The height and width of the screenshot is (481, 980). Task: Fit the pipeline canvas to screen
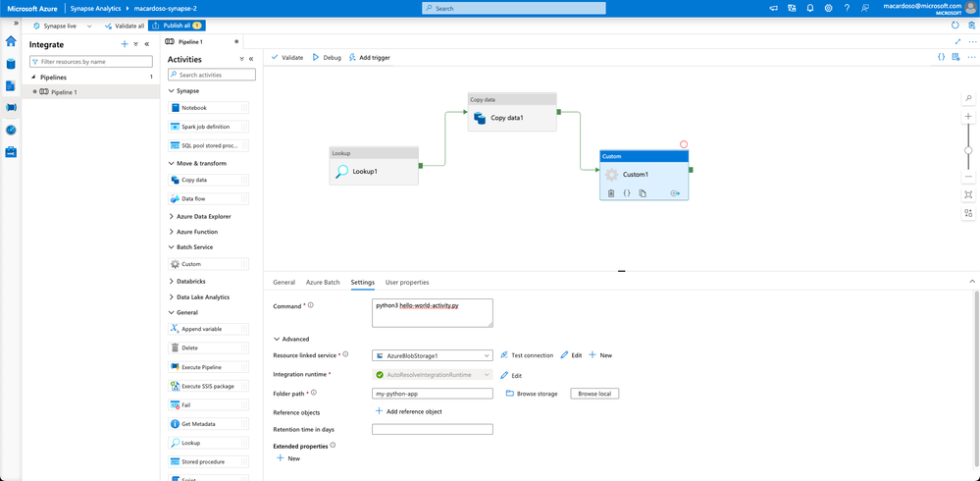tap(968, 194)
